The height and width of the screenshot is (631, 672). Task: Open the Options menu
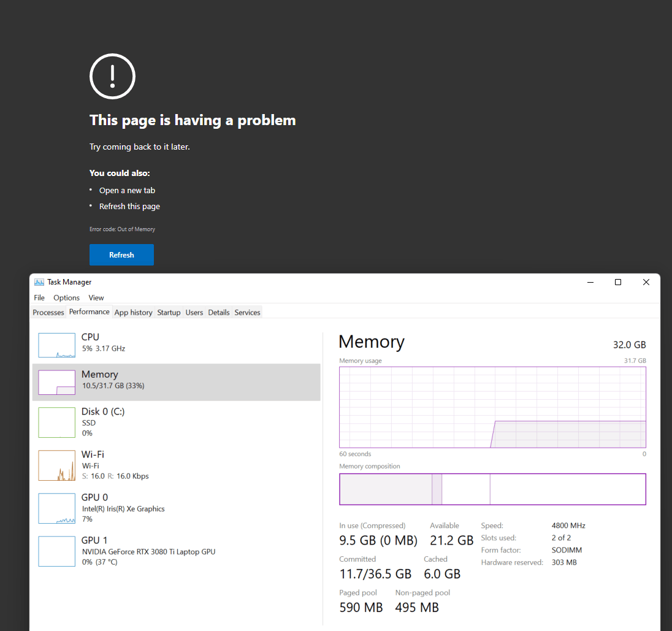coord(66,297)
